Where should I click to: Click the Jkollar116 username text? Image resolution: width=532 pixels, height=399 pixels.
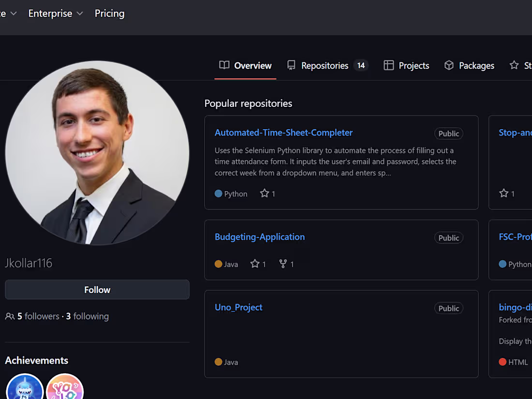pos(29,263)
